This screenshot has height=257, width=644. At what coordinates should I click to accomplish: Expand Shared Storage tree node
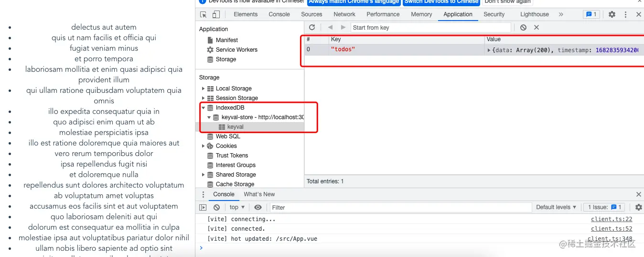pyautogui.click(x=204, y=175)
